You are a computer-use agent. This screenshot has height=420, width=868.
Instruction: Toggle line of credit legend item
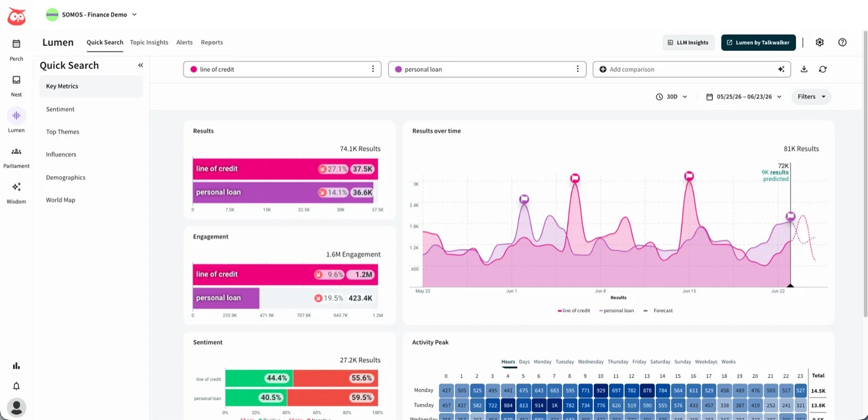tap(574, 310)
